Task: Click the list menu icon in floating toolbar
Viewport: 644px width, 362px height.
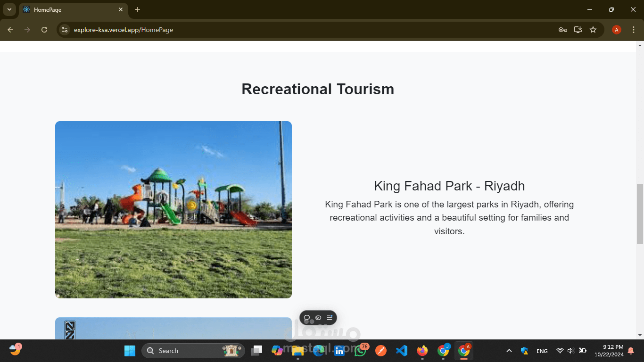Action: coord(330,318)
